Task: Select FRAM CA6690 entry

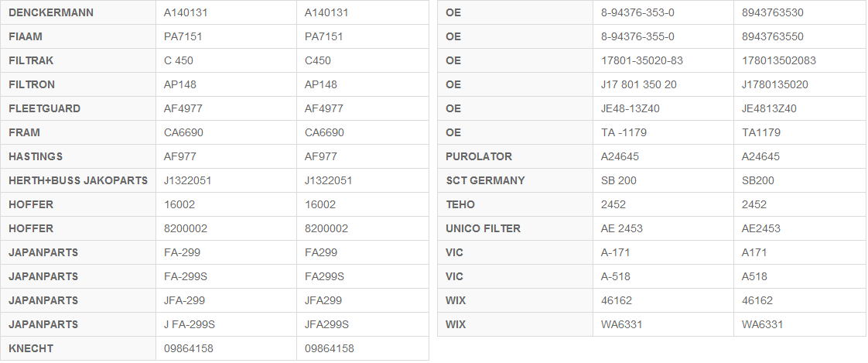Action: point(184,132)
